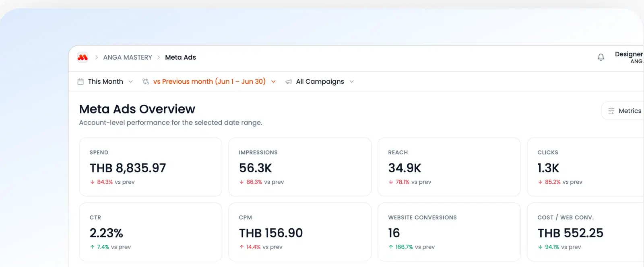
Task: Click the 166.7% vs prev under Website Conversions
Action: point(412,247)
